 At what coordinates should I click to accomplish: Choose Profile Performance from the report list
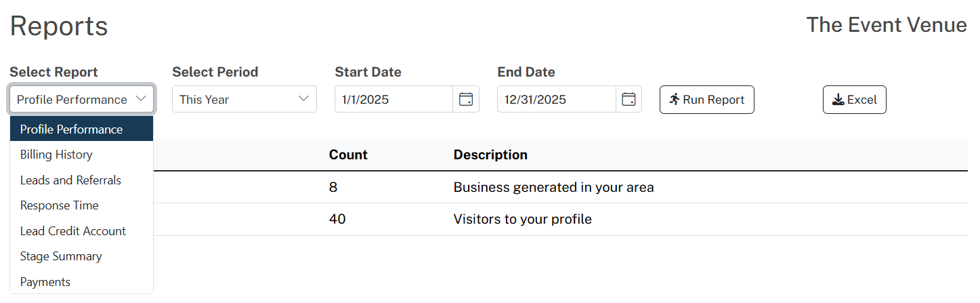coord(82,129)
